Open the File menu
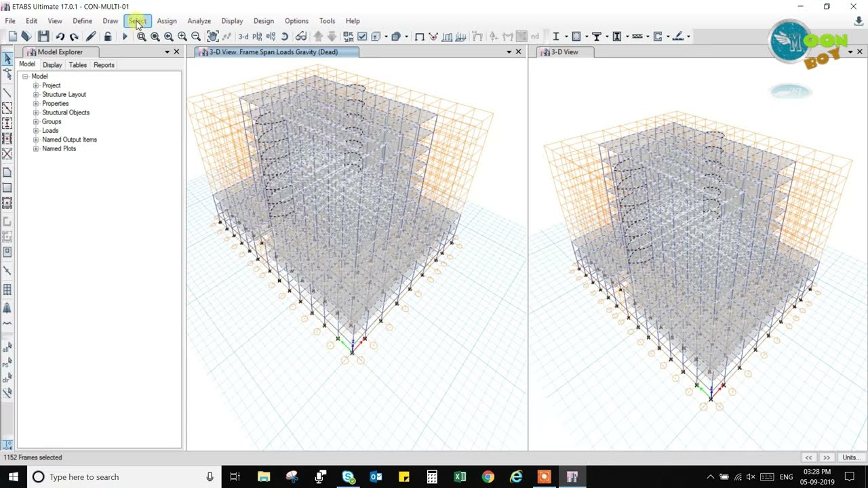 pos(10,21)
